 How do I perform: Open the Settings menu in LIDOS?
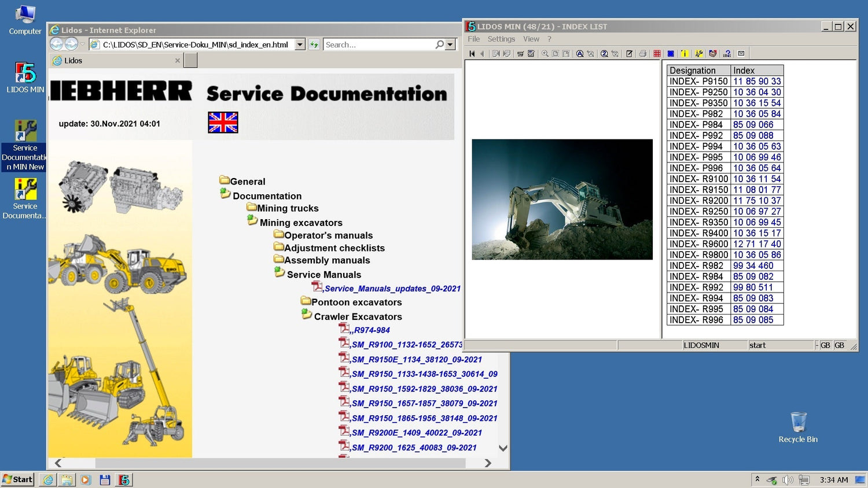[x=501, y=39]
